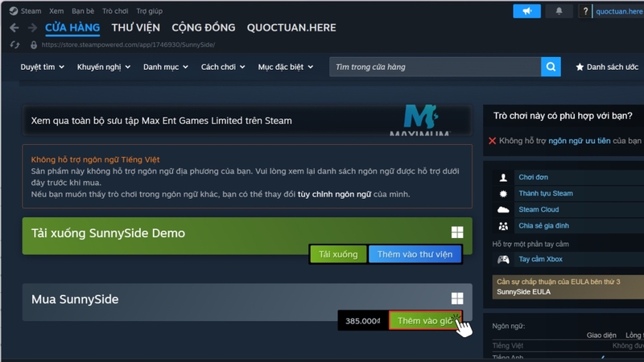
Task: Reload the store page
Action: [x=14, y=45]
